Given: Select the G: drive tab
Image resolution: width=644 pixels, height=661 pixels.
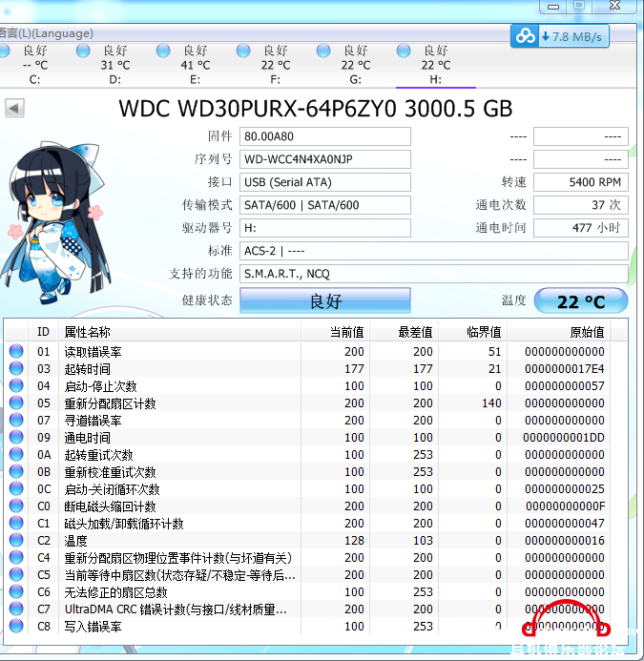Looking at the screenshot, I should click(356, 65).
